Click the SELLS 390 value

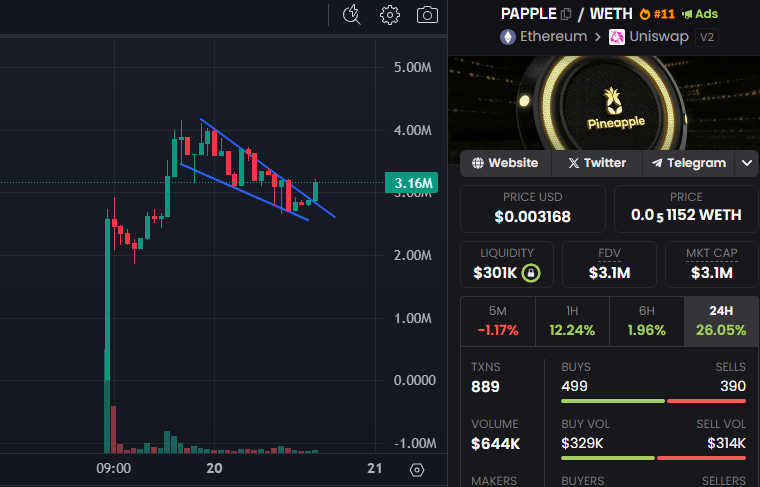[x=733, y=386]
